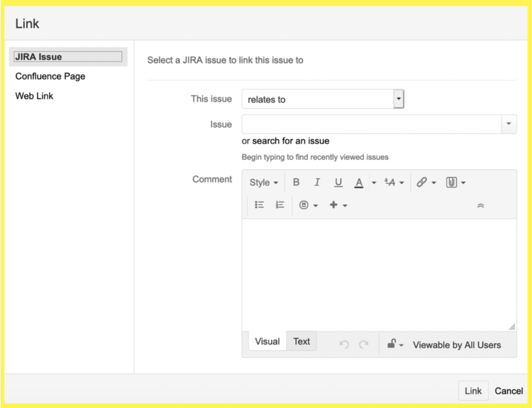Screen dimensions: 532x408
Task: Open the emoticon smiley picker
Action: click(x=304, y=205)
